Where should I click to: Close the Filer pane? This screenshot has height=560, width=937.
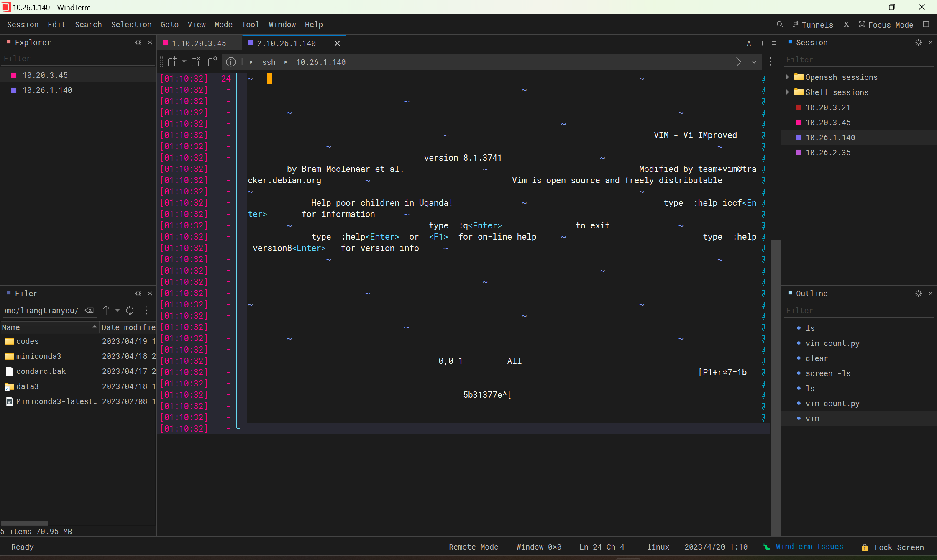tap(150, 294)
